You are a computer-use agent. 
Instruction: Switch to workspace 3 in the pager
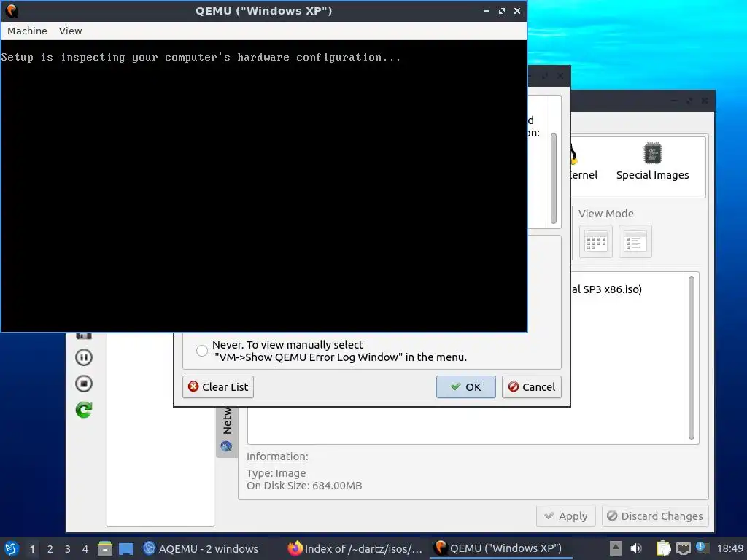click(x=68, y=549)
